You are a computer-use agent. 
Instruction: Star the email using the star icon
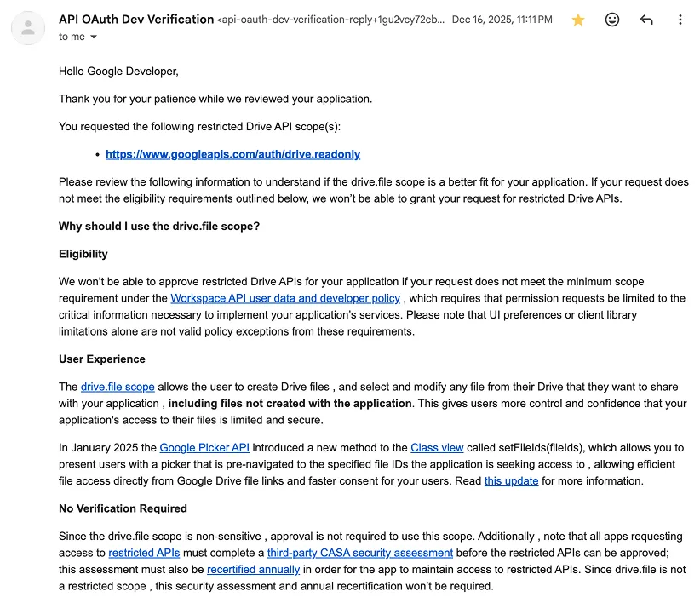[x=577, y=20]
